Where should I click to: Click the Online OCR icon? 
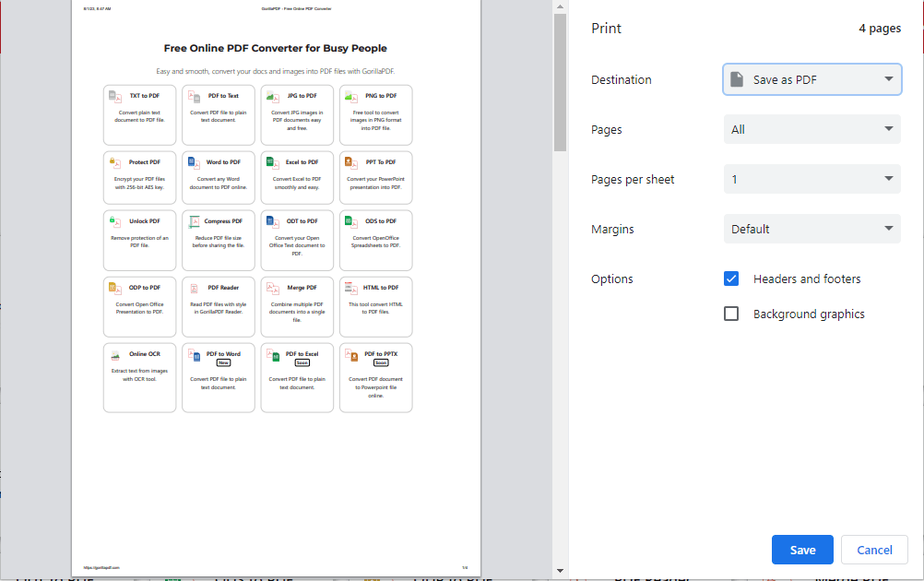(115, 355)
